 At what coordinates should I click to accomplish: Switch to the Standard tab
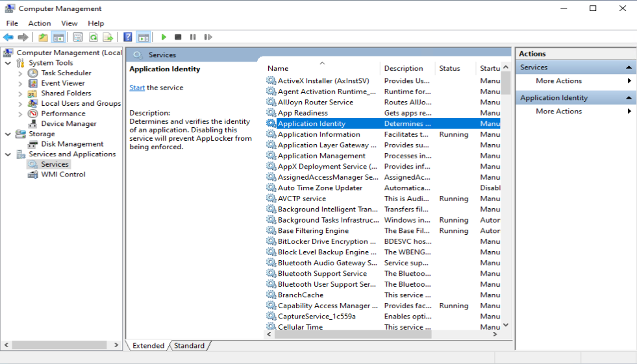click(x=190, y=345)
